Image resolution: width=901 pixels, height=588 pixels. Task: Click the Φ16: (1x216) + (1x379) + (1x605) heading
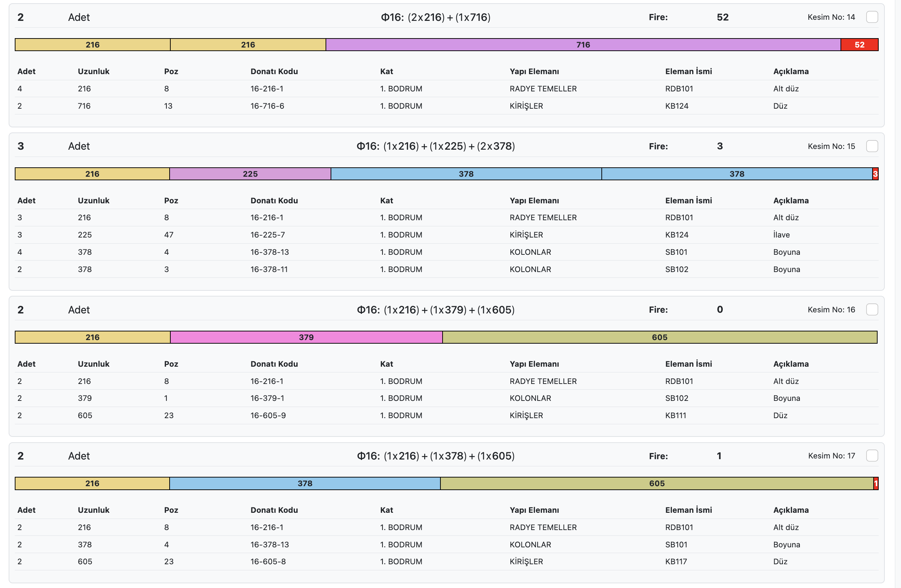point(435,310)
